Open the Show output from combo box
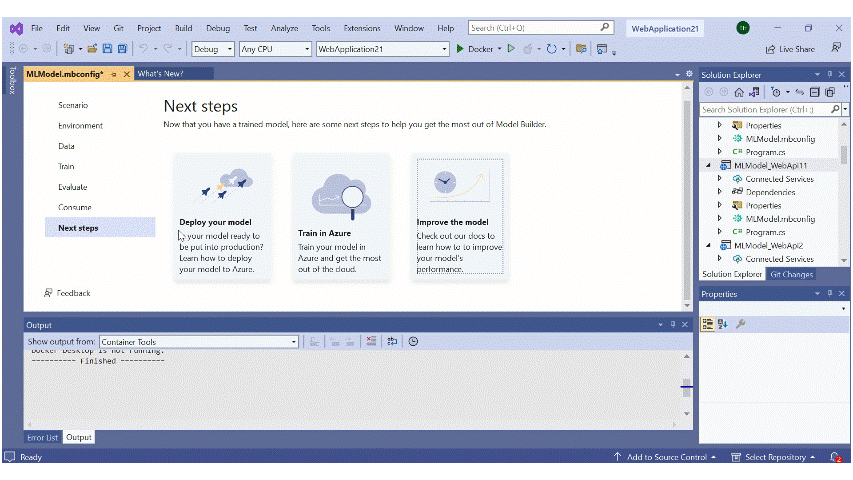This screenshot has height=480, width=853. pos(199,342)
